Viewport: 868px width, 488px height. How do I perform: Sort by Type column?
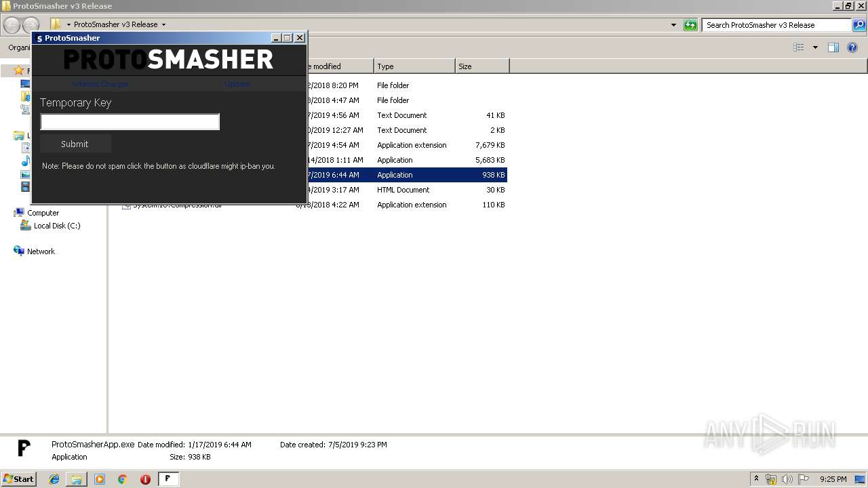pos(414,66)
